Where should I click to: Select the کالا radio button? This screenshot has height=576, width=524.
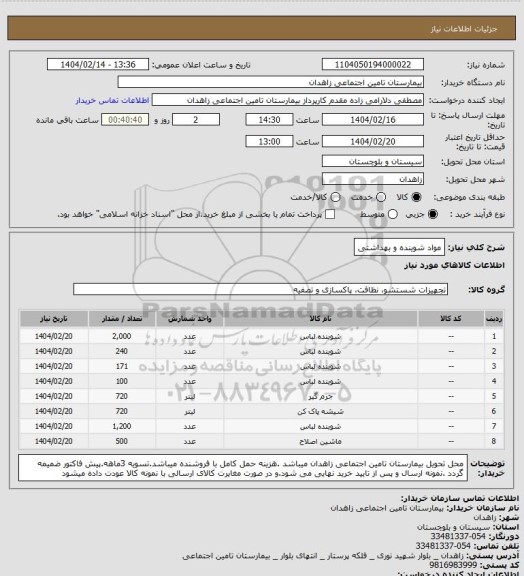tap(416, 197)
